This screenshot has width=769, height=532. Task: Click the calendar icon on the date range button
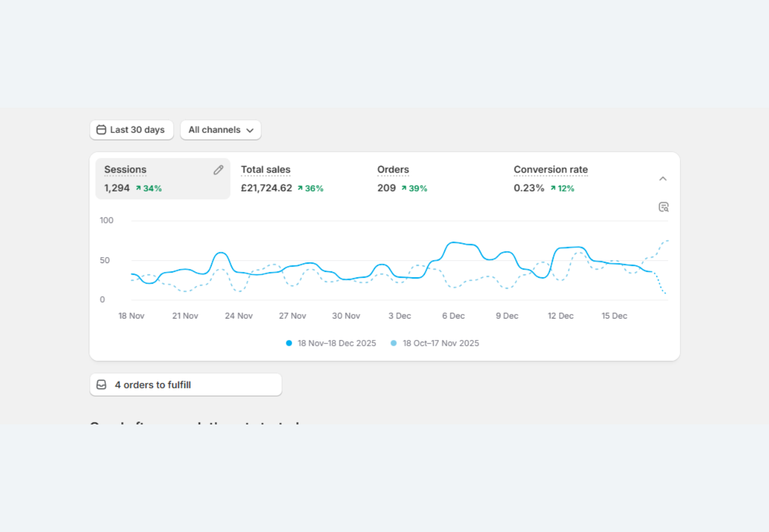pos(101,130)
